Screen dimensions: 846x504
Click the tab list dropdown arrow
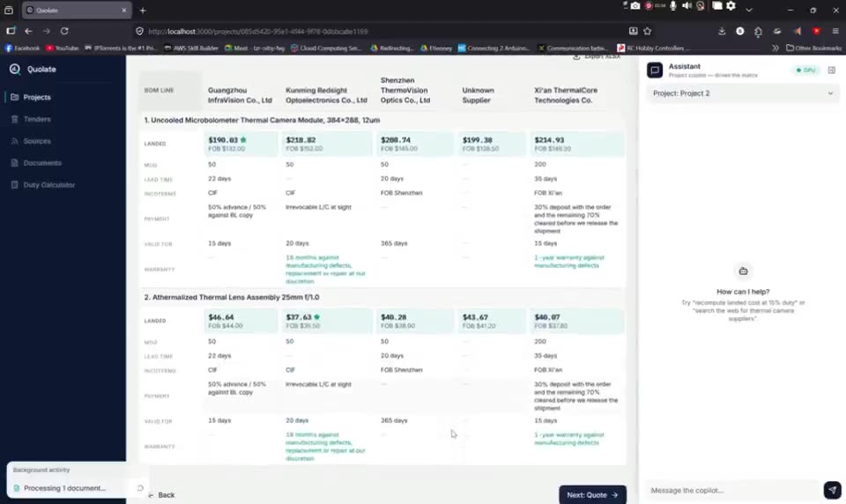tap(749, 10)
